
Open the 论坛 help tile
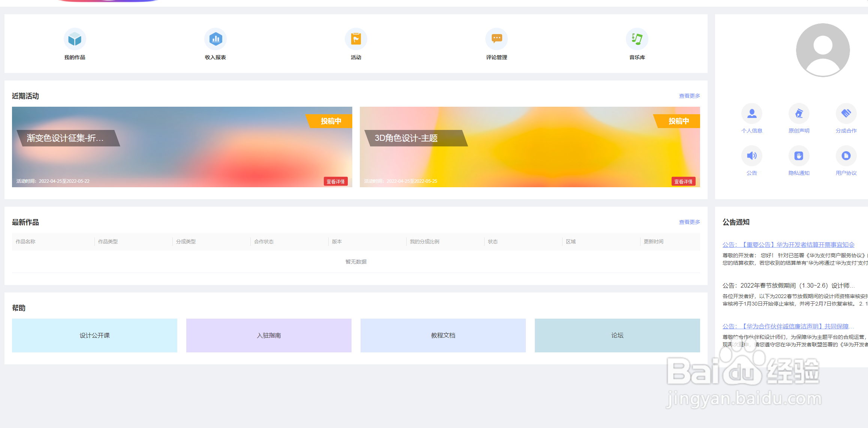coord(617,336)
